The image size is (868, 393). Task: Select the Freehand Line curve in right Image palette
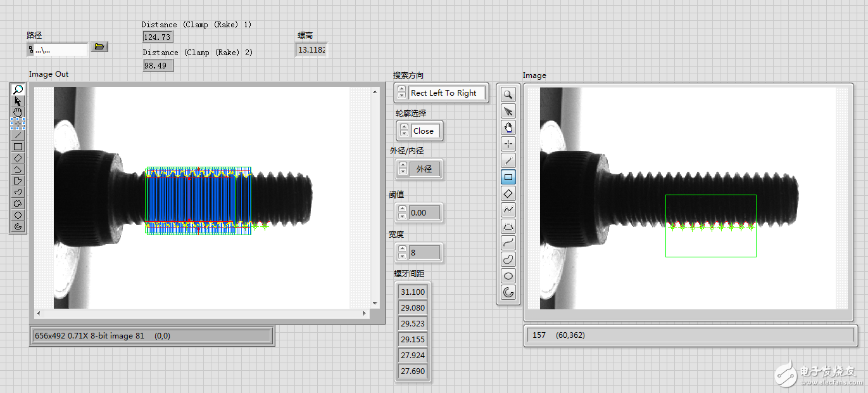[508, 243]
